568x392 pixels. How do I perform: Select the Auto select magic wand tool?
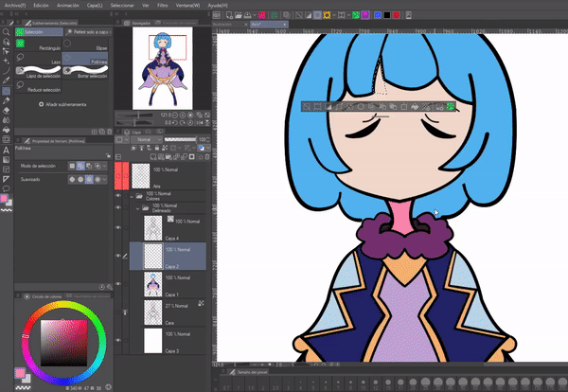[x=6, y=62]
